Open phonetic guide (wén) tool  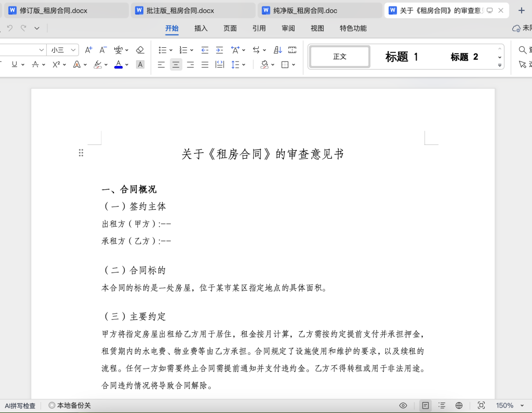[118, 50]
